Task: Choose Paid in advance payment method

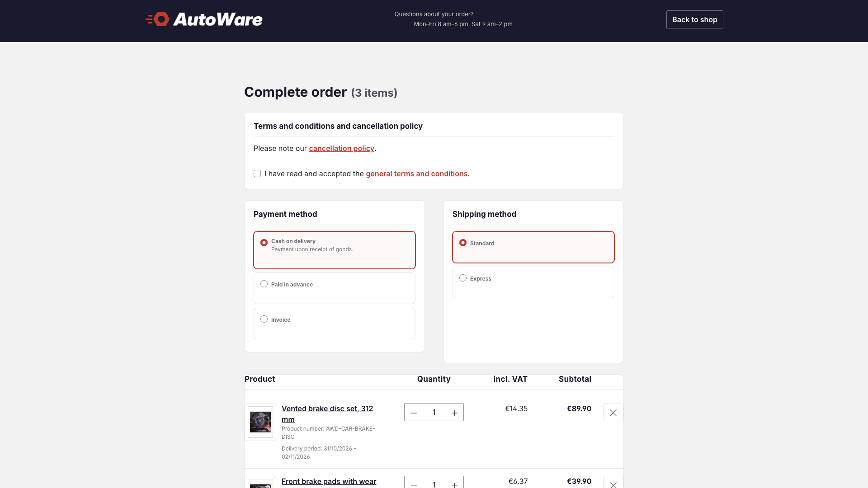Action: pos(264,284)
